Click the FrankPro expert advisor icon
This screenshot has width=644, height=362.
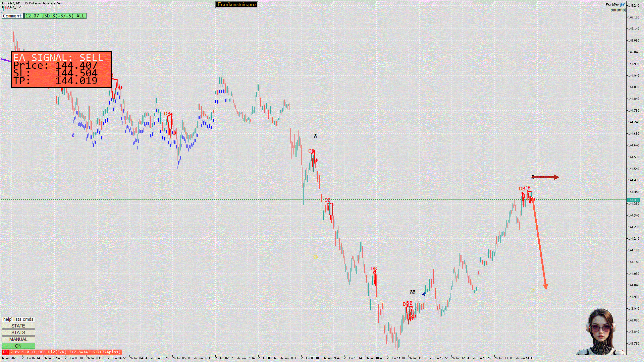(x=623, y=5)
